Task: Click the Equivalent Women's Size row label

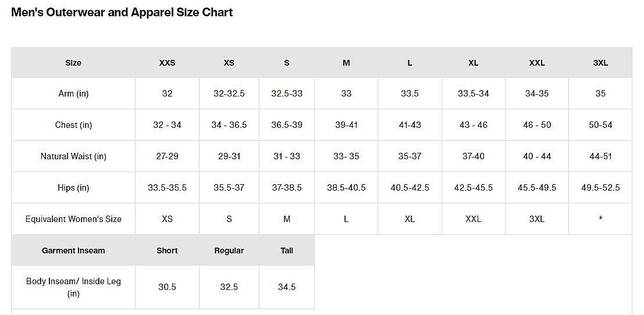Action: point(73,219)
